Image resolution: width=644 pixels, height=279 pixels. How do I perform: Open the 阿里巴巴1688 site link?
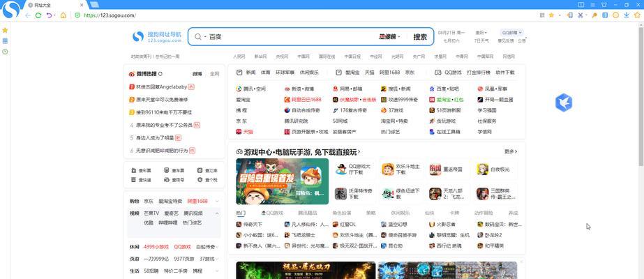(x=303, y=100)
